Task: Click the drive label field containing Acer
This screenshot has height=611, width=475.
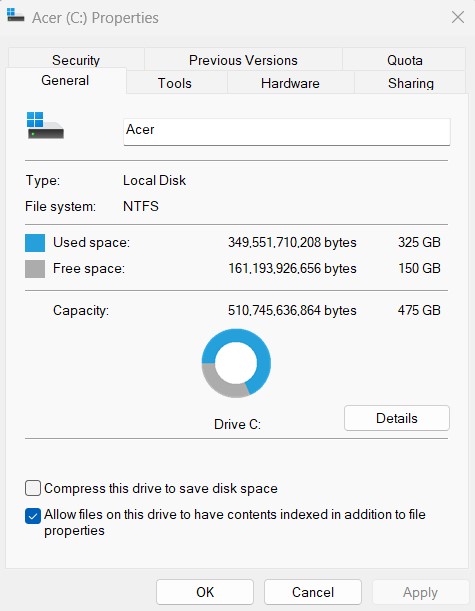Action: click(287, 132)
